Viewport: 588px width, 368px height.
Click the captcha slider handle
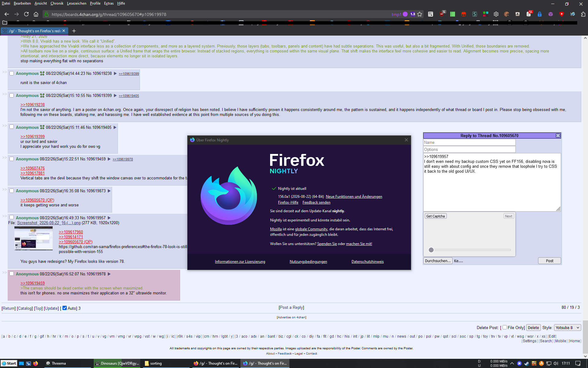[431, 250]
